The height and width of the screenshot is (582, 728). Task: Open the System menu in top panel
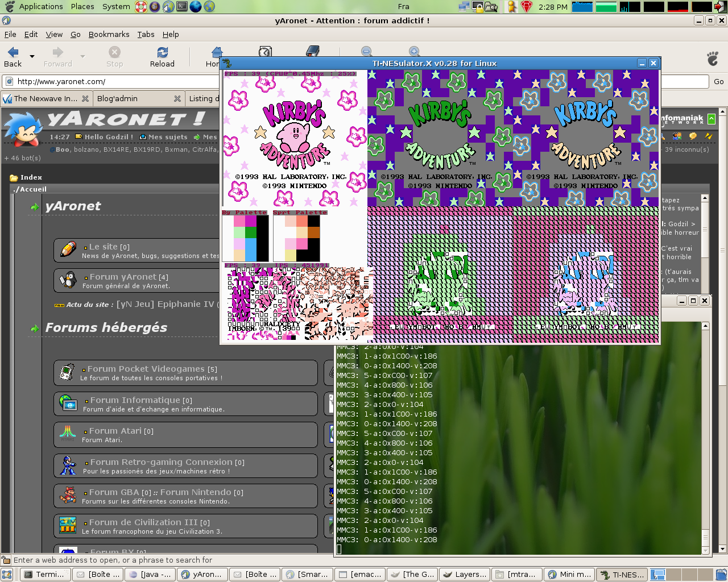[x=116, y=7]
